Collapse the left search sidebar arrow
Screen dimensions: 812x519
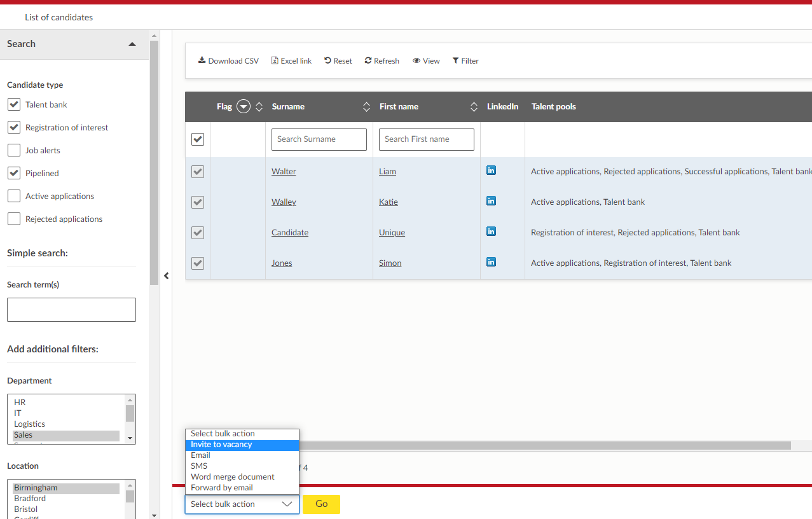coord(167,275)
